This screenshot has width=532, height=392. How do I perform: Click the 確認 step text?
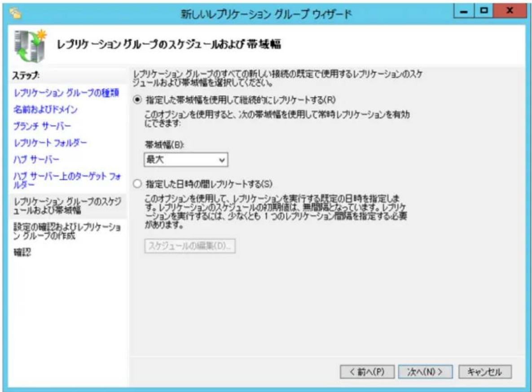22,252
